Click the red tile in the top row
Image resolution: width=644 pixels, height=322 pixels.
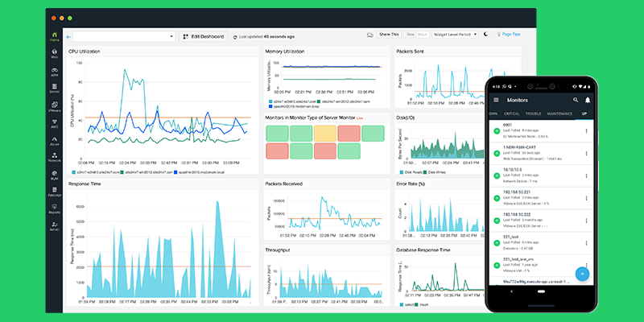click(x=349, y=134)
